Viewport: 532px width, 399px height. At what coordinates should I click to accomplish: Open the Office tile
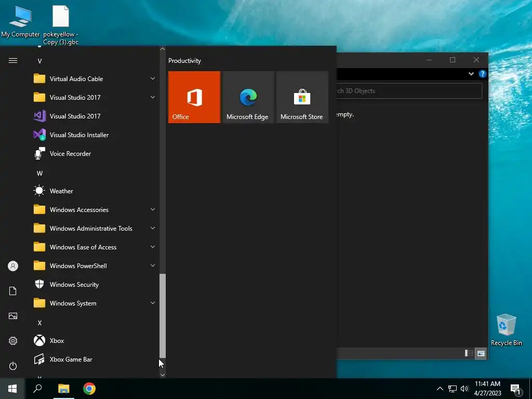pyautogui.click(x=194, y=97)
